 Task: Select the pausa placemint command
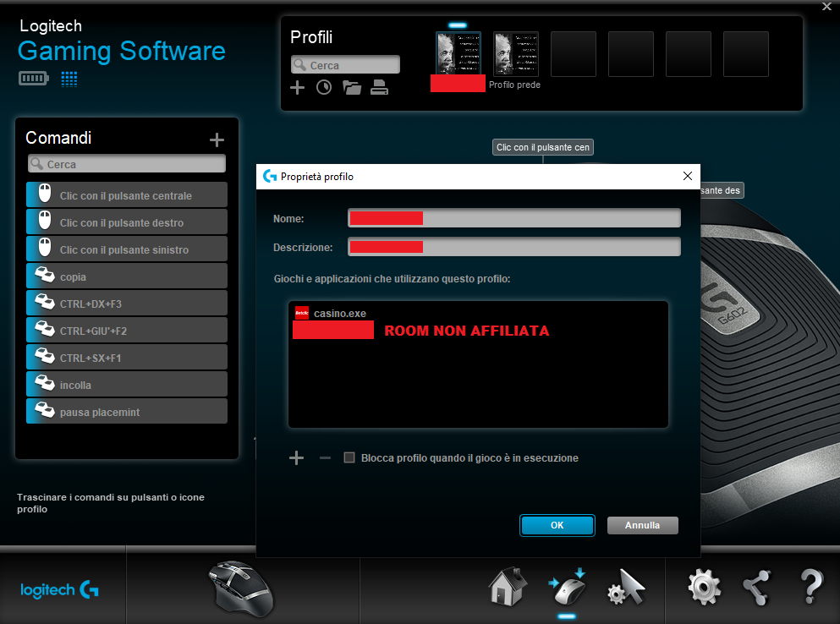click(x=127, y=412)
